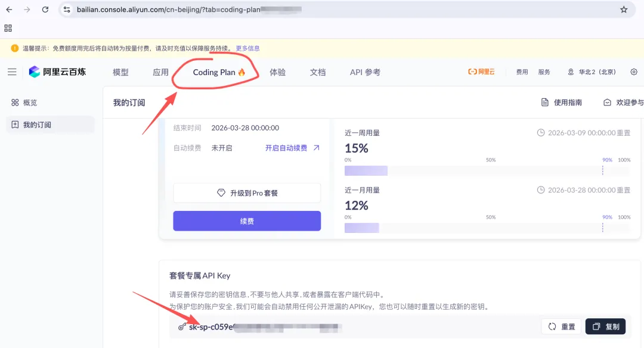Open the 费用 menu
Screen dimensions: 644x348
tap(522, 72)
